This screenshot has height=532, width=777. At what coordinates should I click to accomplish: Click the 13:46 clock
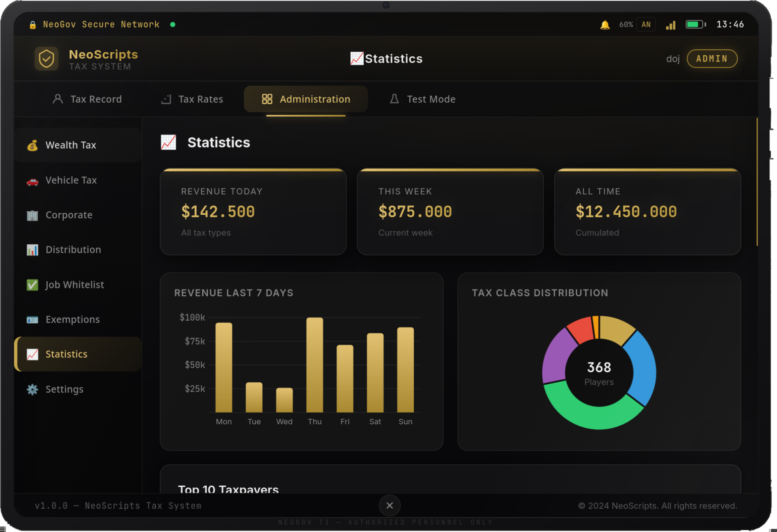coord(730,24)
